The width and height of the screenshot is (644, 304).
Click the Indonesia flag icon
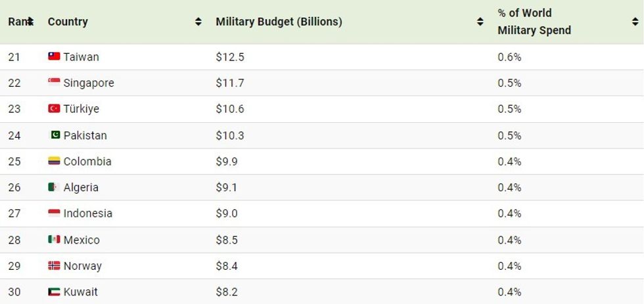(54, 213)
